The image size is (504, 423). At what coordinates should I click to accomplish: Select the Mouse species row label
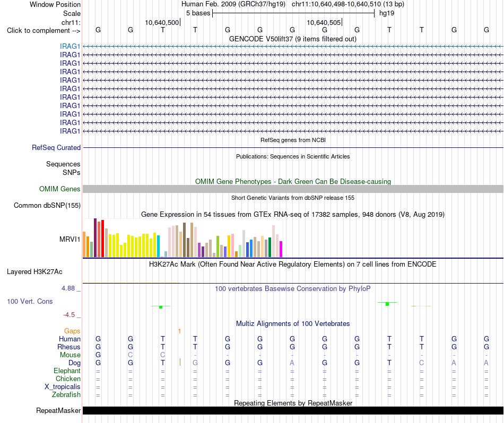[70, 355]
